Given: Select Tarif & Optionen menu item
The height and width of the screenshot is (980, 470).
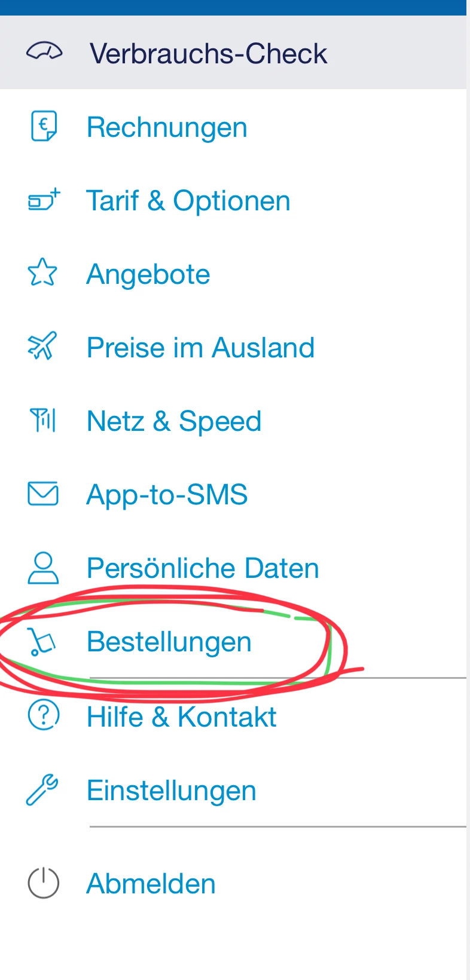Looking at the screenshot, I should 188,201.
